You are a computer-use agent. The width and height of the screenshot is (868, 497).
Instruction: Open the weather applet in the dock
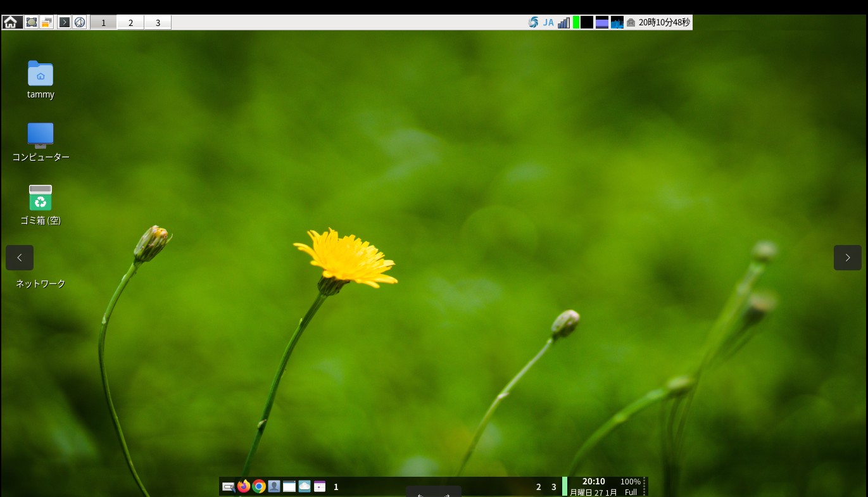pyautogui.click(x=305, y=486)
